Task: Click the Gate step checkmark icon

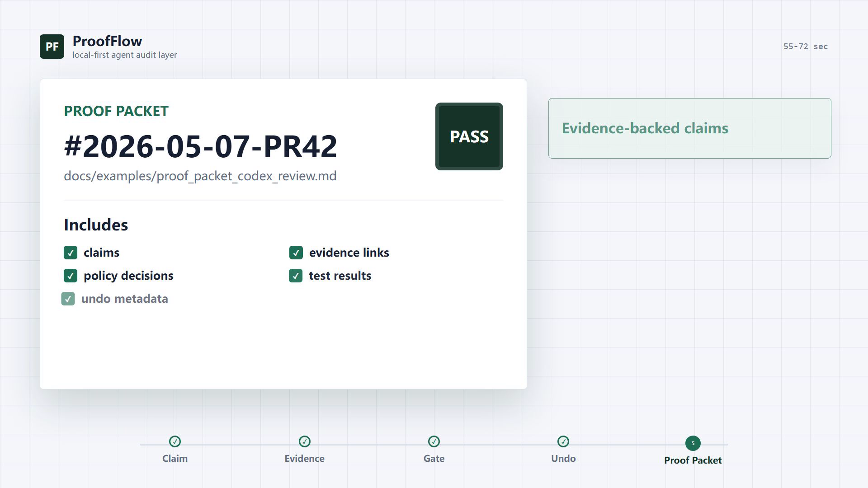Action: pyautogui.click(x=434, y=441)
